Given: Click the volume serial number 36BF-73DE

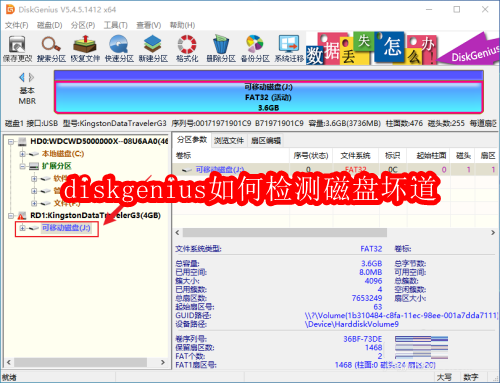Looking at the screenshot, I should coord(363,339).
